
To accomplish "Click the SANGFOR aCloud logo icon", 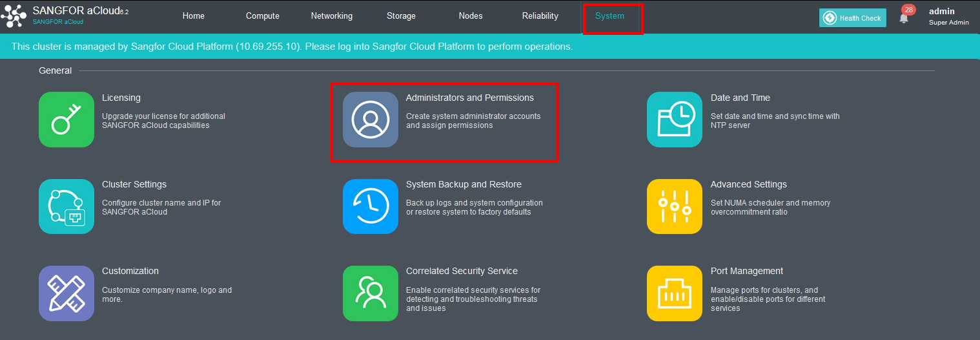I will [14, 16].
